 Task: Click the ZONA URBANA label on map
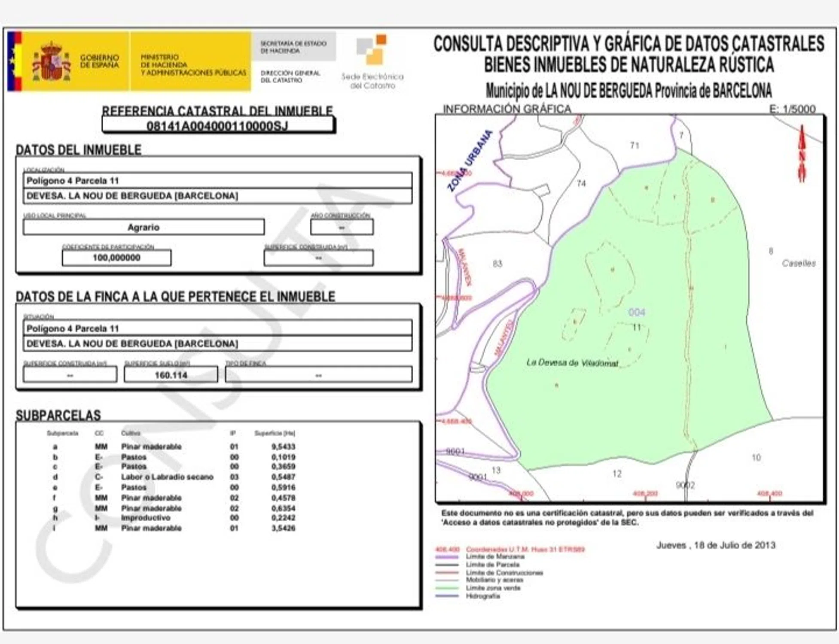(x=470, y=161)
